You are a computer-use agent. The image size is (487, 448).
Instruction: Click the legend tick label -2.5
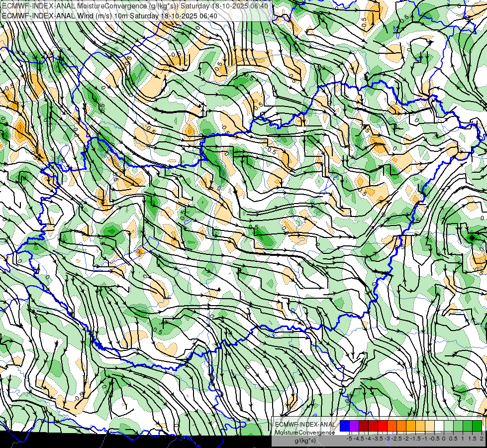[x=396, y=439]
